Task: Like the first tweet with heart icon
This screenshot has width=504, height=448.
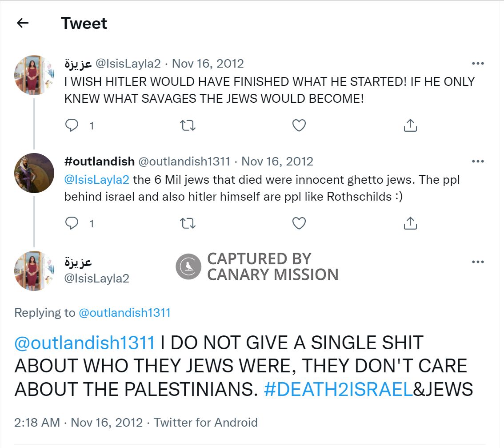Action: [299, 125]
